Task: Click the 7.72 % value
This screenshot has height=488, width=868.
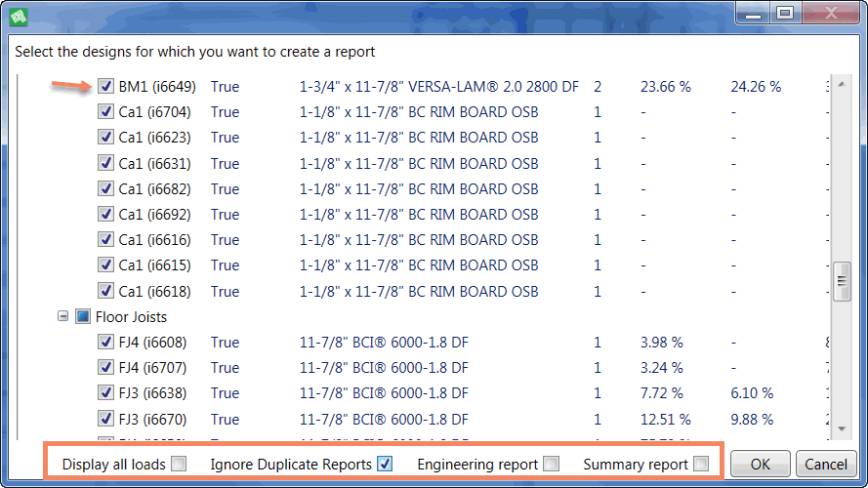Action: click(662, 393)
